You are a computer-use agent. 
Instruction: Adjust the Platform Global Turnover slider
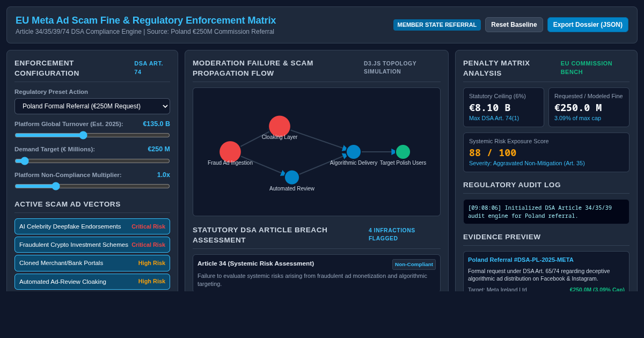pyautogui.click(x=92, y=135)
